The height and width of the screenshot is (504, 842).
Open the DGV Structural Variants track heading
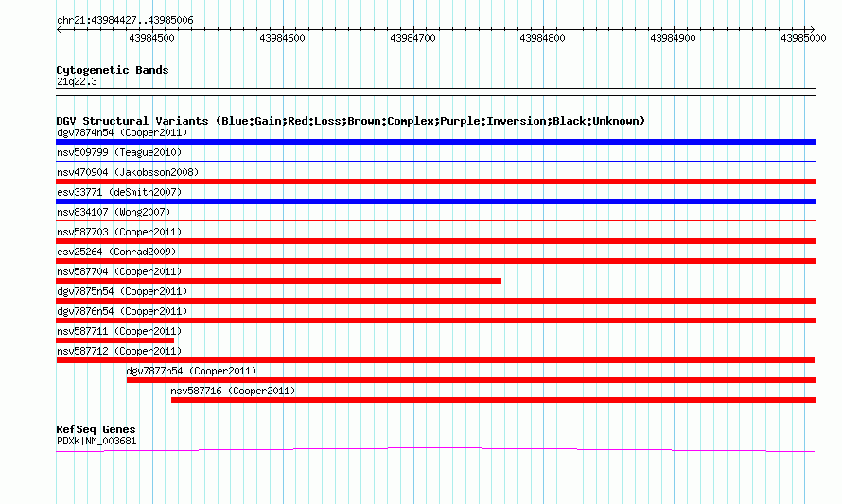point(351,121)
